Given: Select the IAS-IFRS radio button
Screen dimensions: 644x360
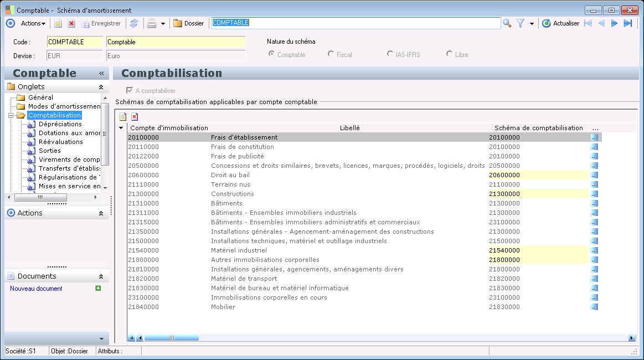Looking at the screenshot, I should point(390,54).
